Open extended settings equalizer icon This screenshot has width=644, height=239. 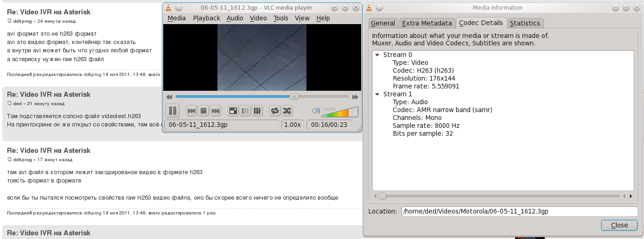(257, 111)
